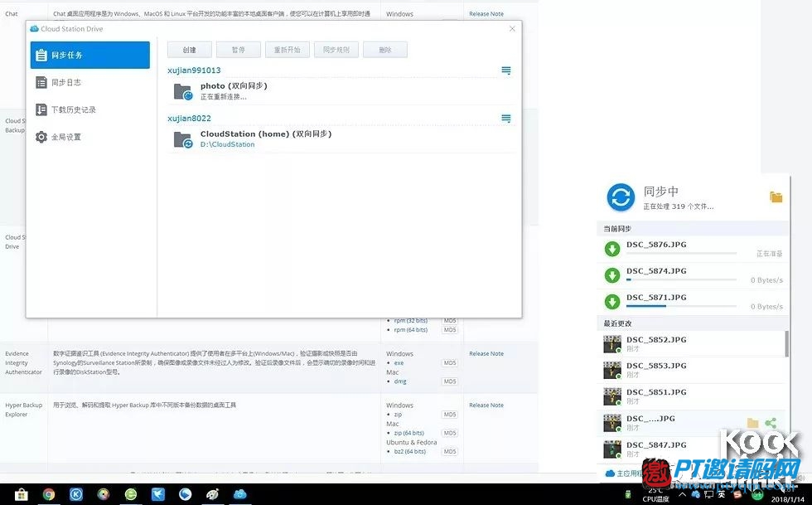Open Release Note link in the Chat row

click(486, 14)
